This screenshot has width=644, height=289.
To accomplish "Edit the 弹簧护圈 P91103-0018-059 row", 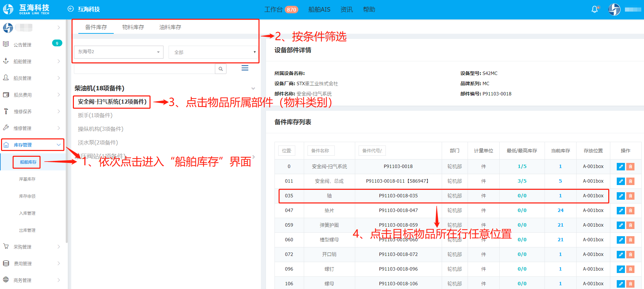I will [621, 225].
